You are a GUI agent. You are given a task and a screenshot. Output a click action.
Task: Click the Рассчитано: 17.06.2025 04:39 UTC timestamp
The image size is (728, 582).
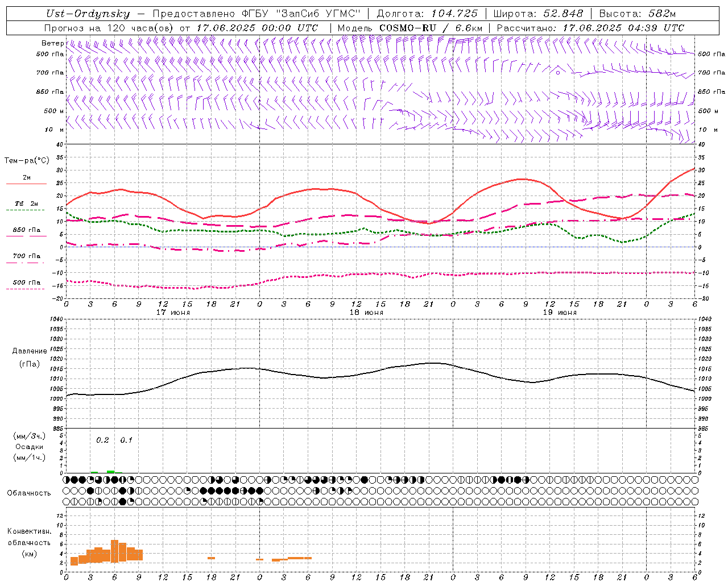click(x=590, y=28)
